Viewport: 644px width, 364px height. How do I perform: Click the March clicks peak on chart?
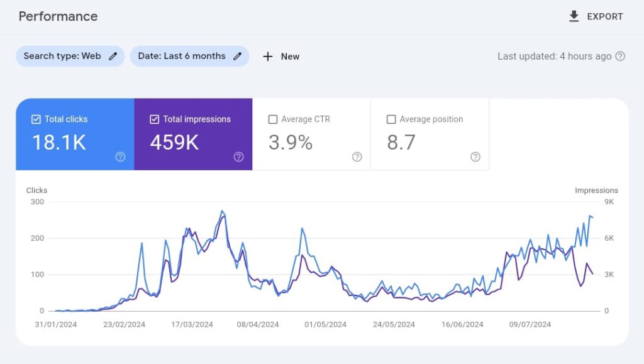[222, 211]
